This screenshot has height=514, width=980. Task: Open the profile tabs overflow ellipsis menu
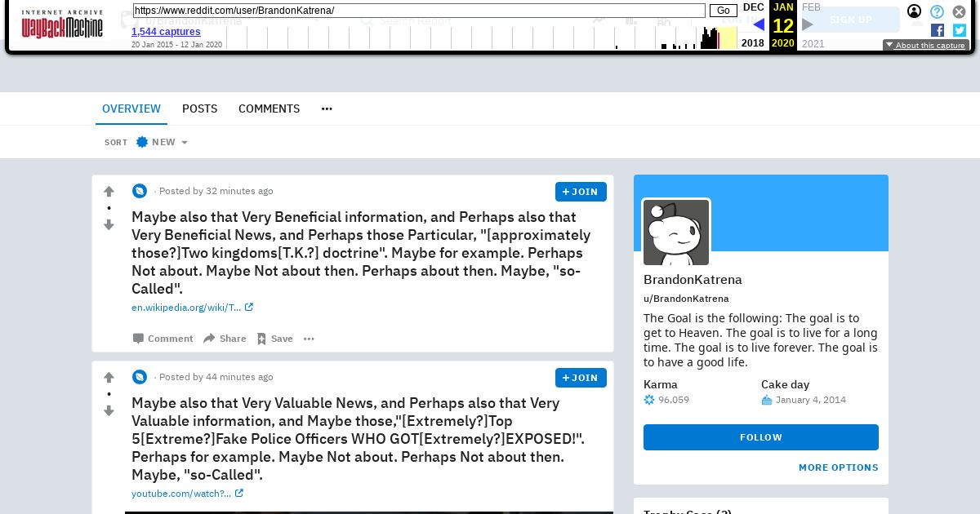(327, 109)
